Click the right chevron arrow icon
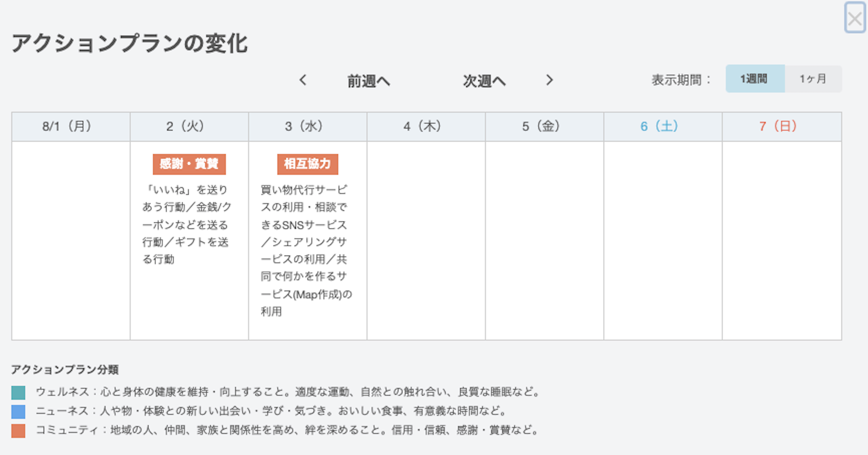The image size is (868, 455). click(x=549, y=80)
